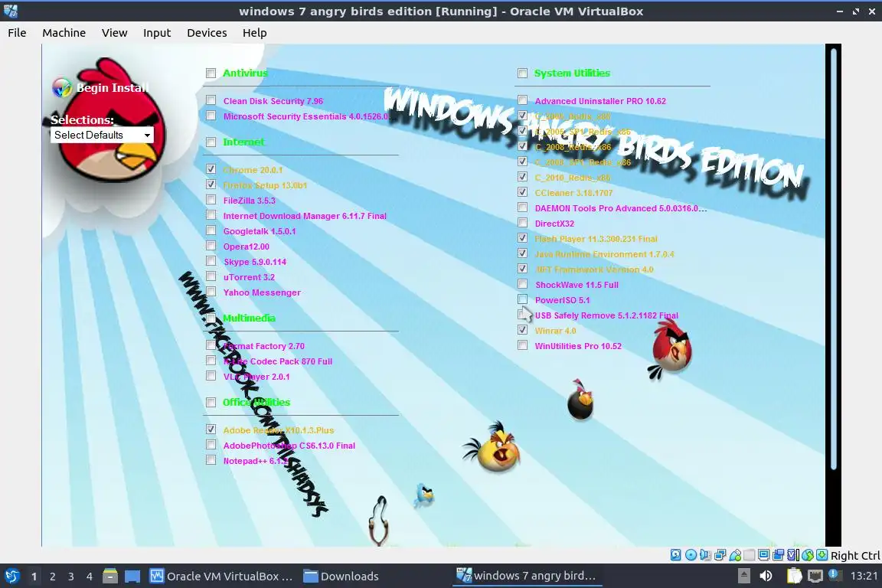Click the display status icon

764,555
